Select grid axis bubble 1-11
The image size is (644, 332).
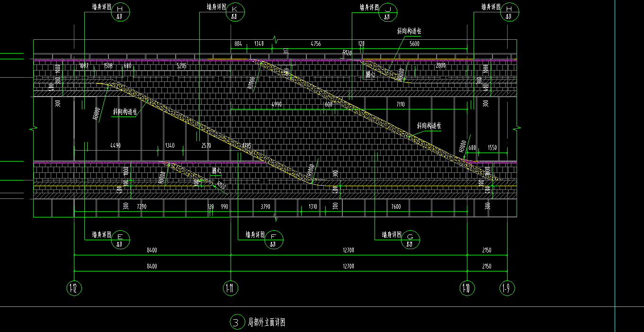[x=230, y=288]
